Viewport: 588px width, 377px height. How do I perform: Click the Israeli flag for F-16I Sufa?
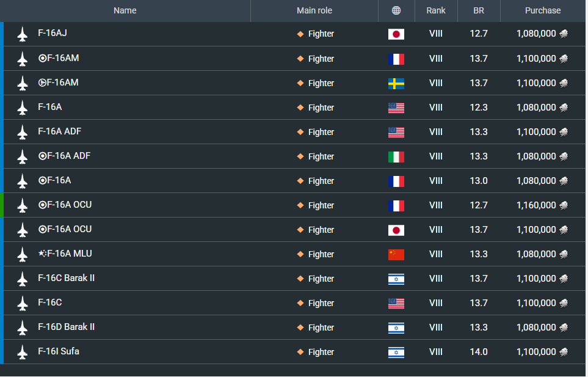point(396,352)
